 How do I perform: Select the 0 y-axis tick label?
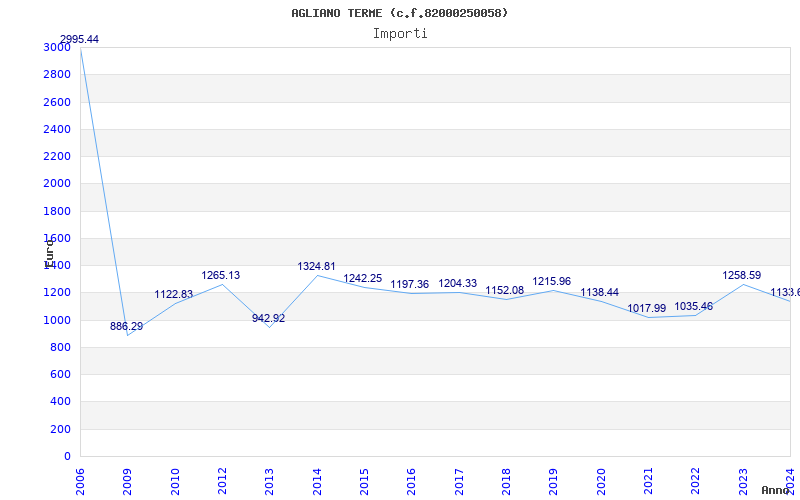coord(67,457)
